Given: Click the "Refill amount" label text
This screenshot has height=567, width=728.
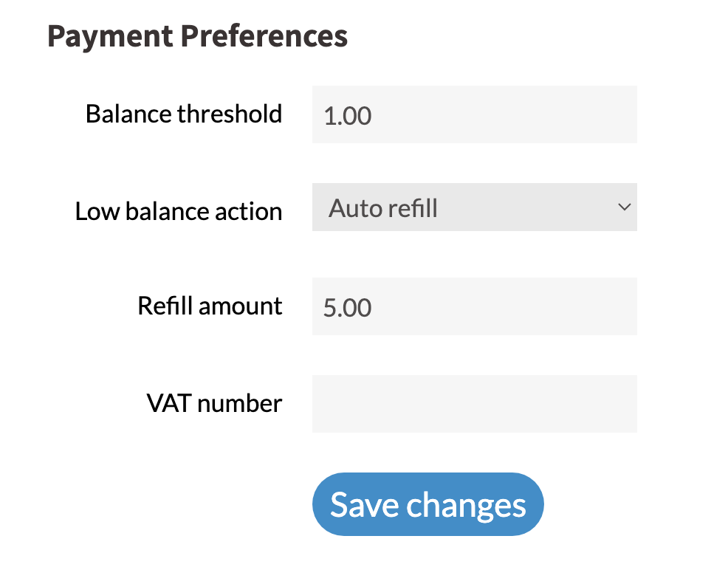Looking at the screenshot, I should point(210,306).
